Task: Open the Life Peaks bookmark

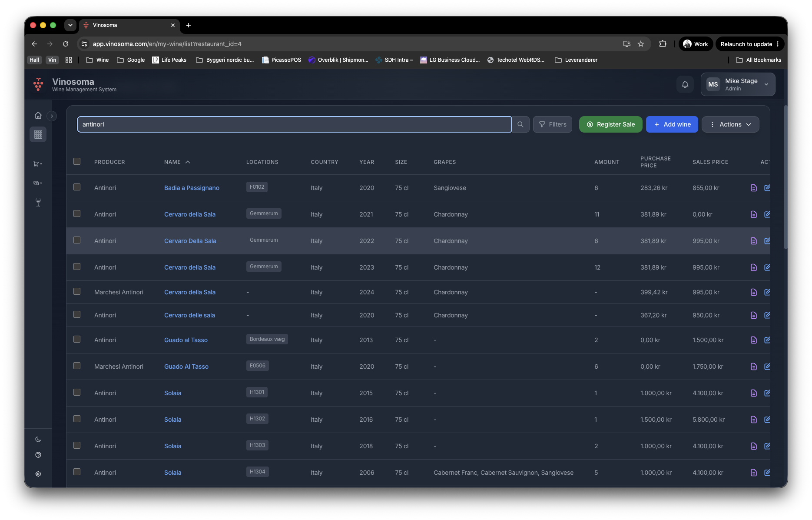Action: pos(169,60)
